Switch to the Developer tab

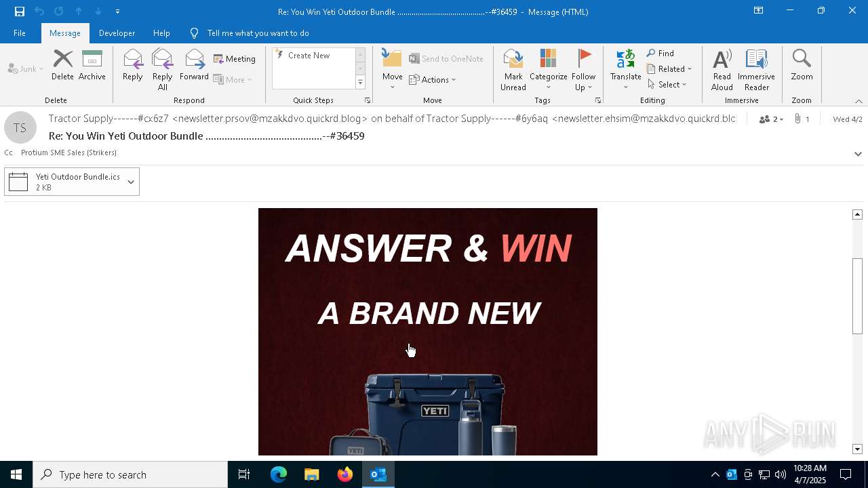[x=117, y=33]
